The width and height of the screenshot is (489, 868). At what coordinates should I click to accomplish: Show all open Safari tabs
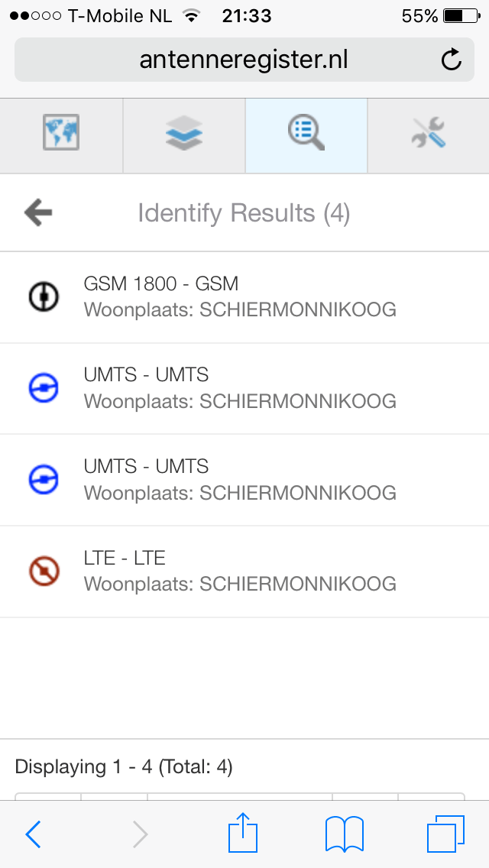445,834
